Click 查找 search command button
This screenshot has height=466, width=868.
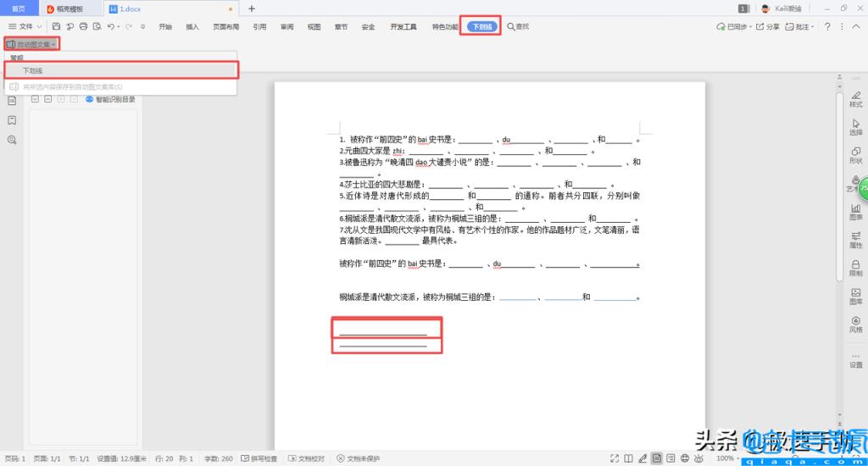[x=518, y=26]
